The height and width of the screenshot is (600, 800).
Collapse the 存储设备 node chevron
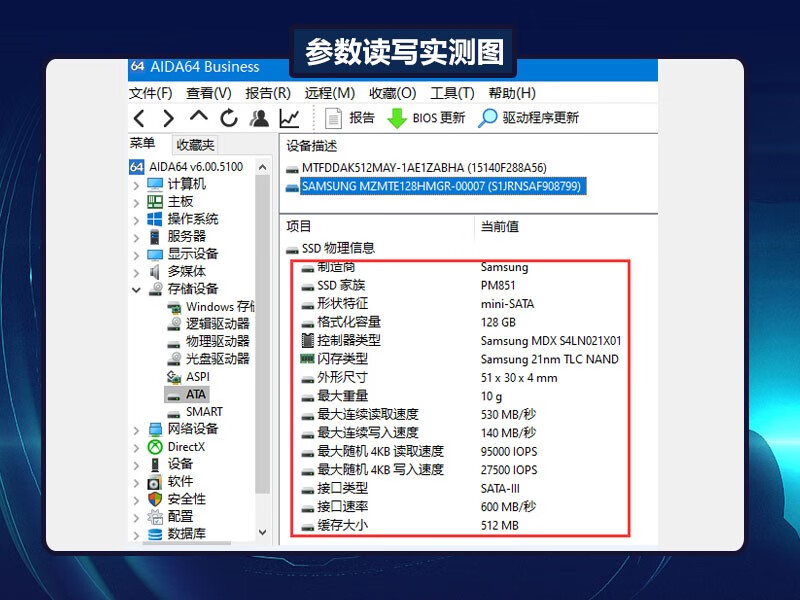(136, 290)
